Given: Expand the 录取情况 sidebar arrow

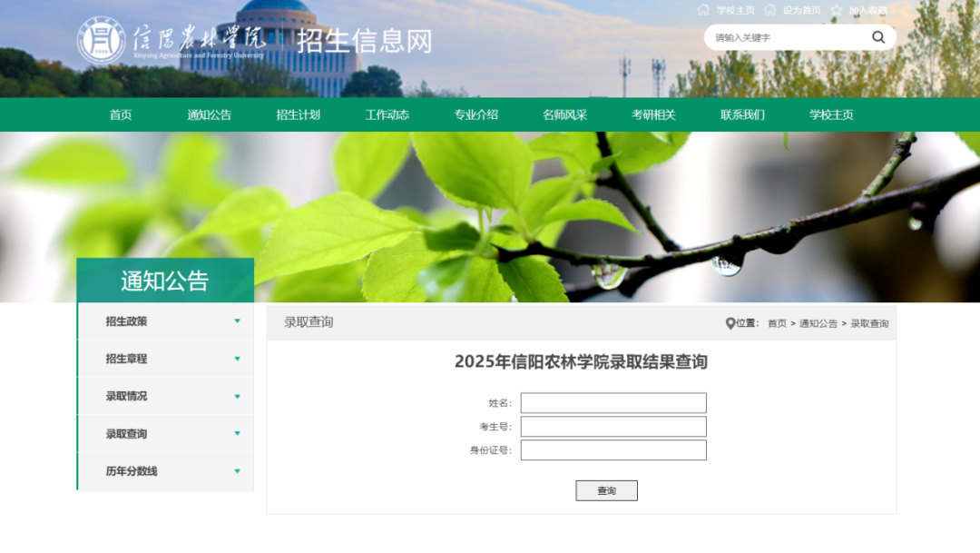Looking at the screenshot, I should click(x=237, y=397).
